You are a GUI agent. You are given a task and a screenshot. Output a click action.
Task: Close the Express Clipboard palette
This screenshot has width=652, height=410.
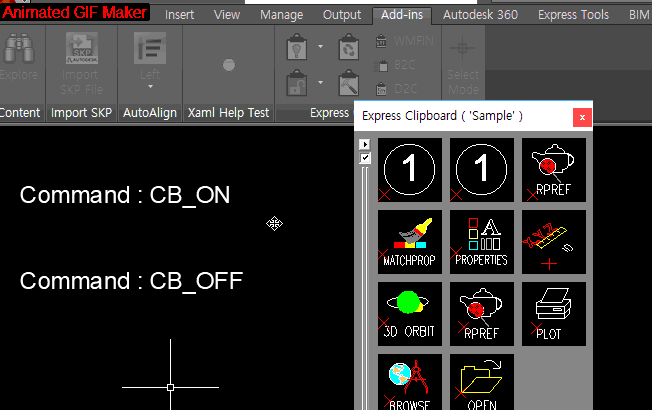582,117
